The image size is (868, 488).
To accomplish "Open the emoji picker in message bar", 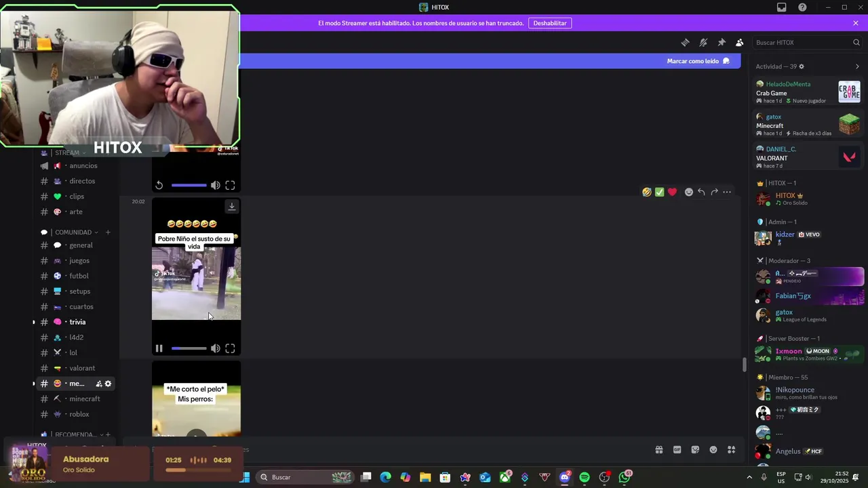I will point(713,449).
